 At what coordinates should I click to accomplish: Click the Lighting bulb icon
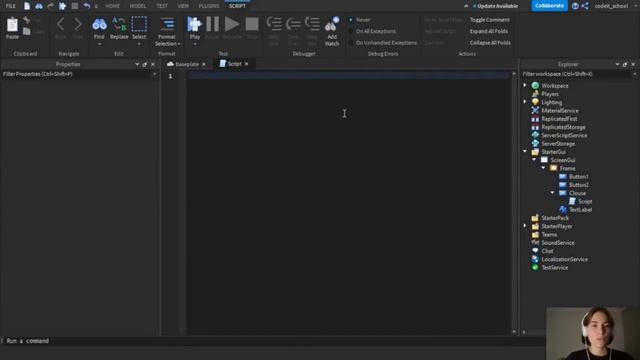coord(535,102)
